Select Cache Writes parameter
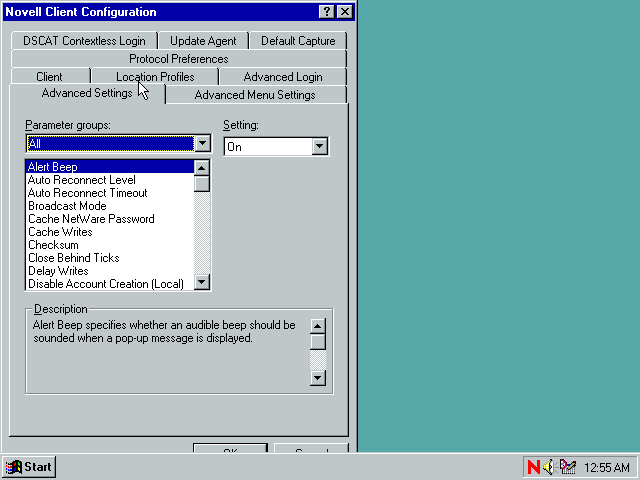640x480 pixels. point(110,232)
